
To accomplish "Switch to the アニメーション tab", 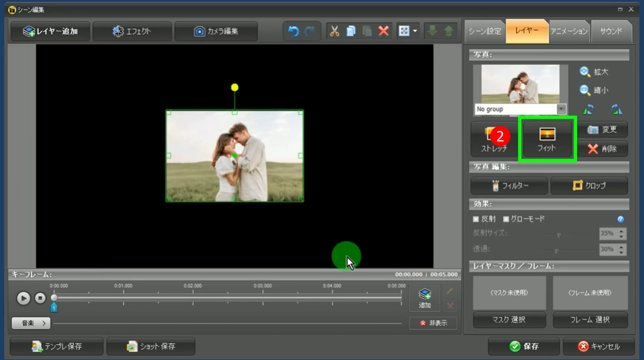I will click(x=568, y=31).
